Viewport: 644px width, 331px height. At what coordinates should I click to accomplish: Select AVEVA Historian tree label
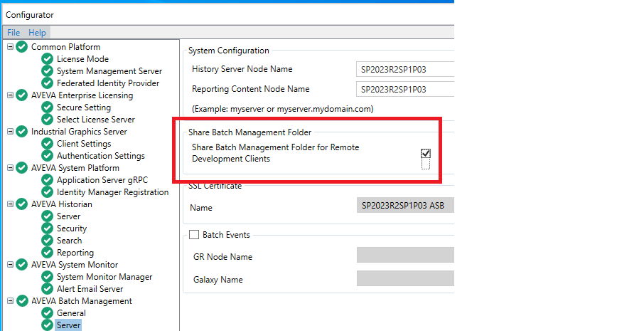click(62, 204)
